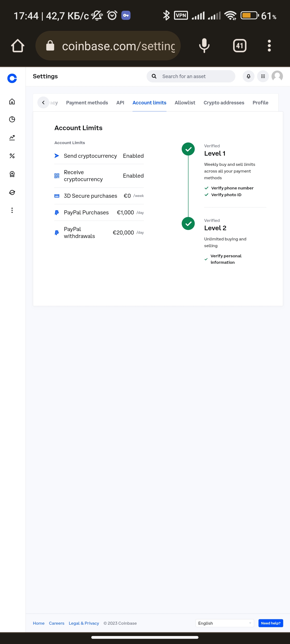Image resolution: width=290 pixels, height=644 pixels.
Task: Switch to the Payment methods tab
Action: coord(87,103)
